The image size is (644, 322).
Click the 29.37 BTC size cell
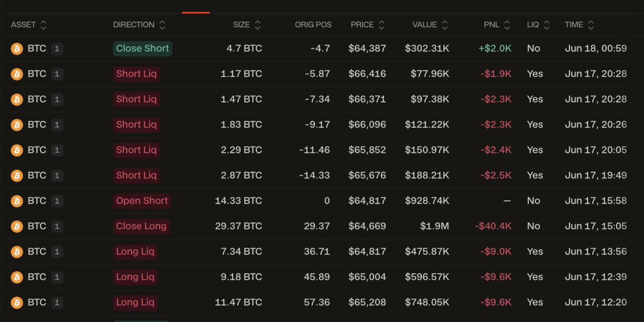pos(238,226)
